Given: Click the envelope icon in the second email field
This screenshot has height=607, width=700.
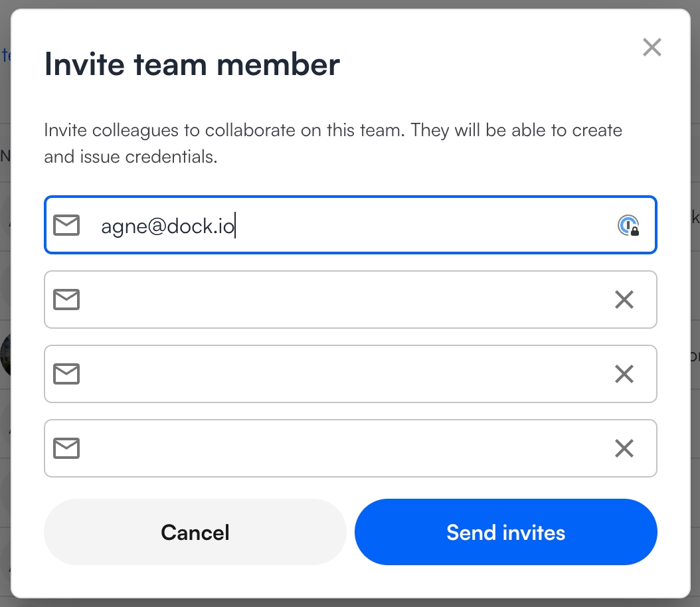Looking at the screenshot, I should tap(66, 300).
